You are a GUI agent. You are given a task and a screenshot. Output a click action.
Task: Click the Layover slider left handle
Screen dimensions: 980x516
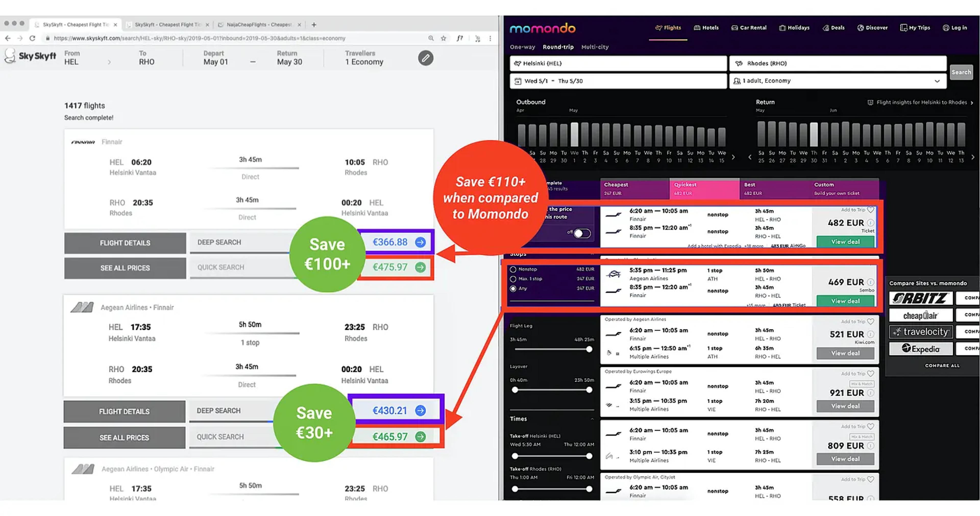click(515, 390)
